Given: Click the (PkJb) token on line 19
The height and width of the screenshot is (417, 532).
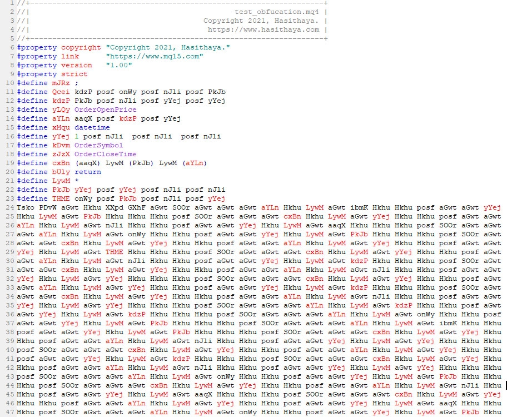Looking at the screenshot, I should click(x=141, y=163).
